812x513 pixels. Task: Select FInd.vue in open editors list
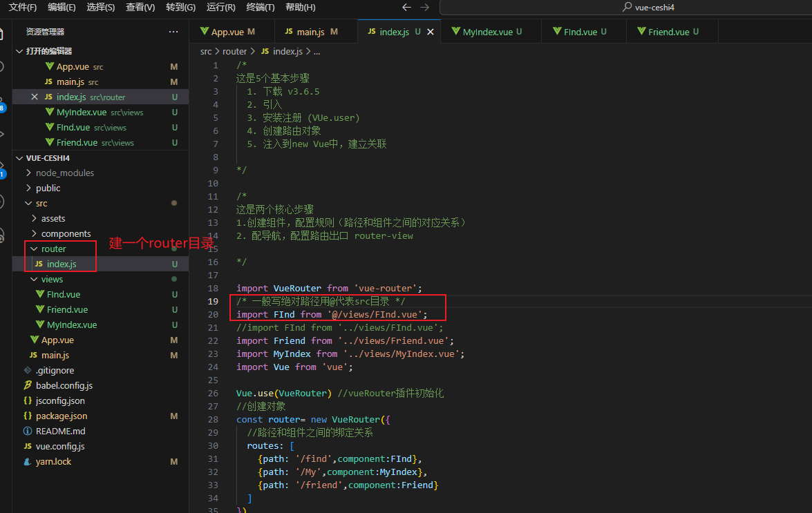point(100,127)
